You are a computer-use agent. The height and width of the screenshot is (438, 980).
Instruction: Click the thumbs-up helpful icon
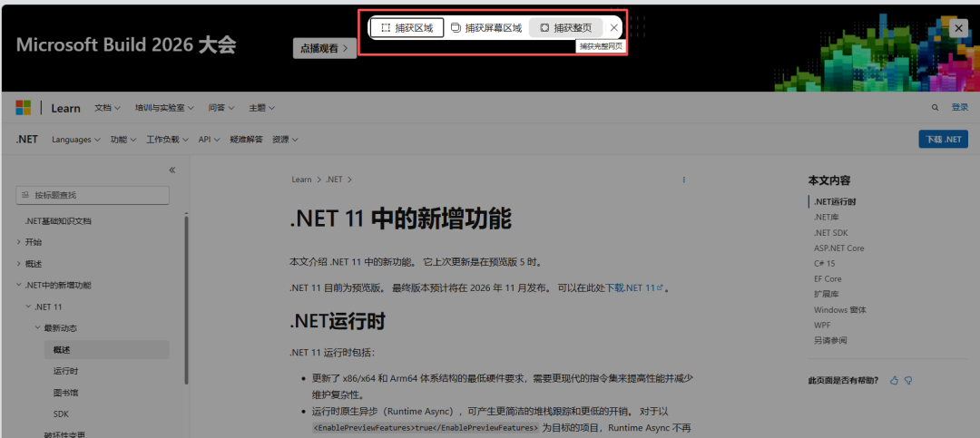coord(894,380)
